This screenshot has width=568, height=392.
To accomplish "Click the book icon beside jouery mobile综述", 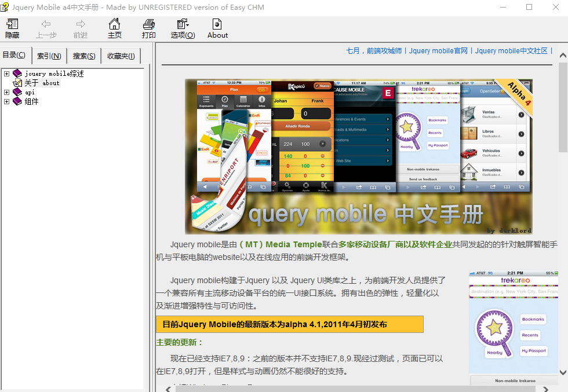I will [x=16, y=74].
